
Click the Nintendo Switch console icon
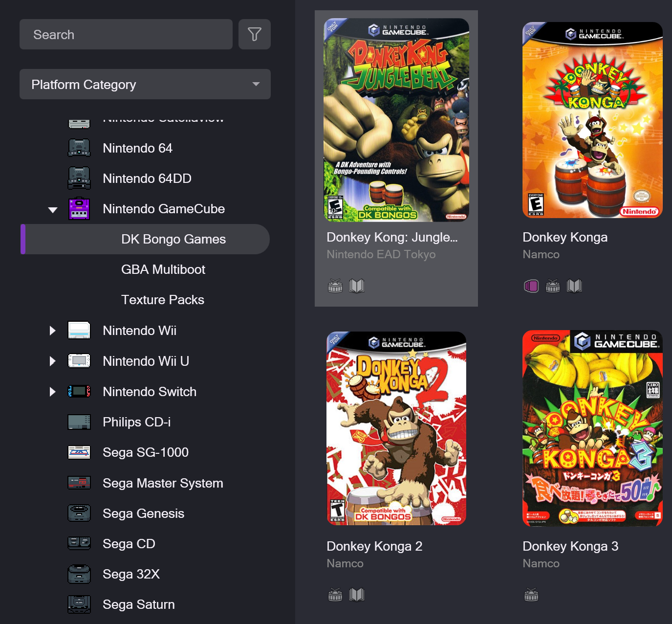(x=79, y=391)
